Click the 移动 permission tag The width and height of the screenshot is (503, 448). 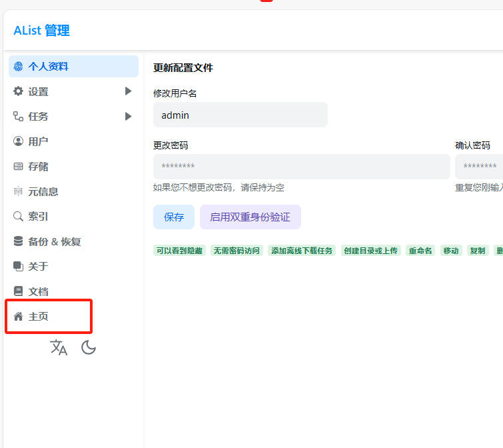pos(451,251)
